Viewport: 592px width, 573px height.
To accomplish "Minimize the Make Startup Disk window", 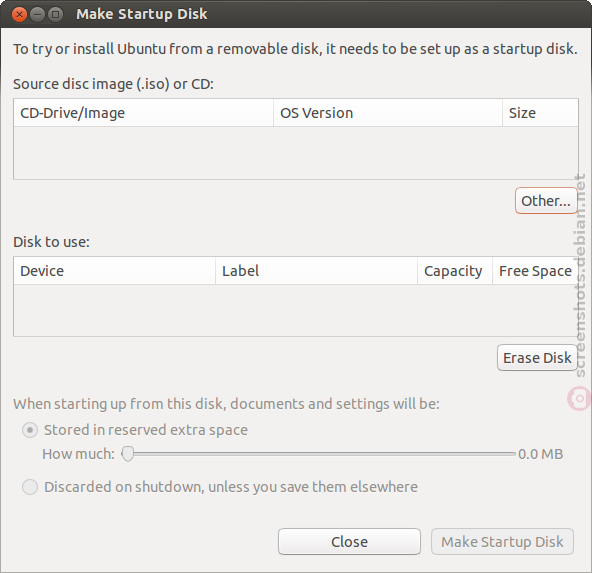I will point(37,15).
